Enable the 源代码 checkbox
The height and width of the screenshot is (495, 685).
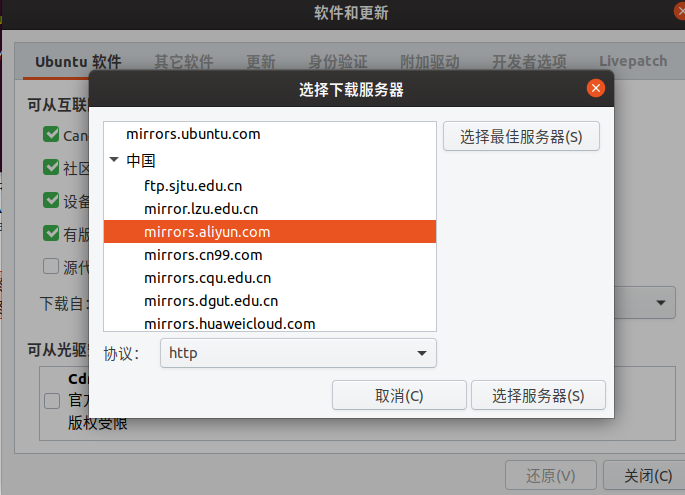coord(51,266)
